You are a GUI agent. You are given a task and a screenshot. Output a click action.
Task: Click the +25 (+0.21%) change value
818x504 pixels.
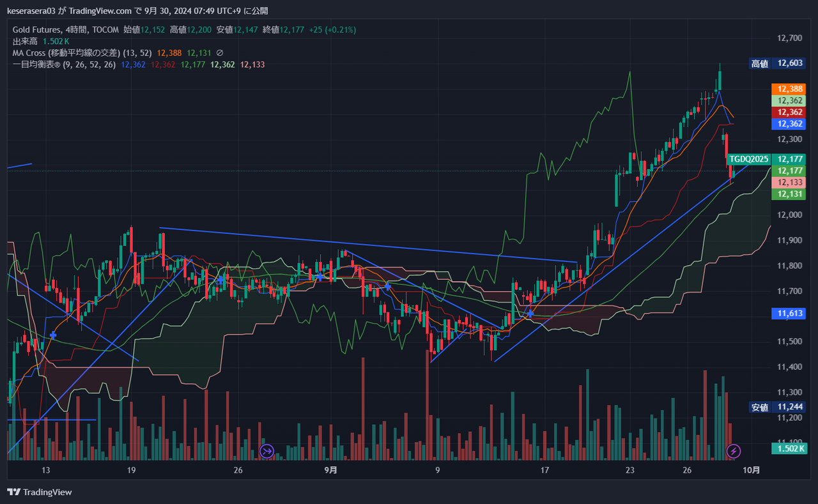click(x=332, y=30)
